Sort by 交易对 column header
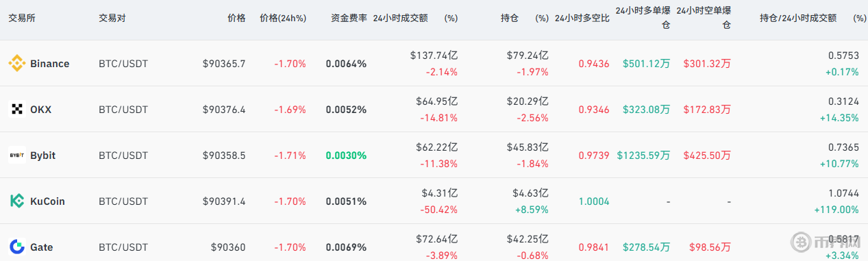 (112, 18)
